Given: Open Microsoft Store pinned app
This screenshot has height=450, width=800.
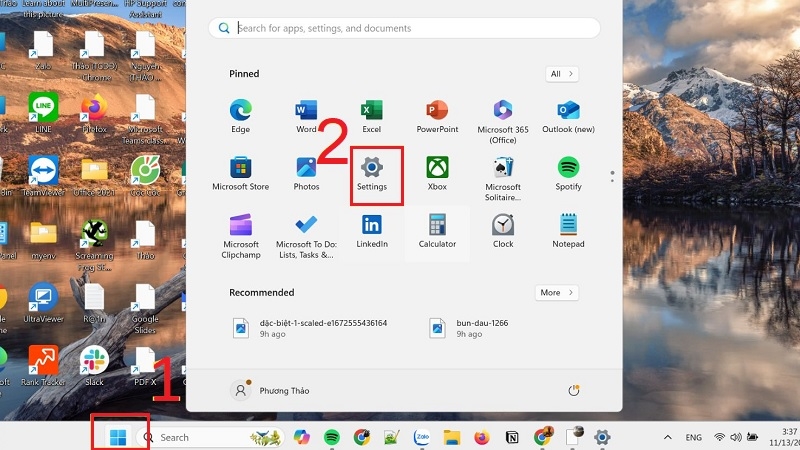Looking at the screenshot, I should [240, 173].
